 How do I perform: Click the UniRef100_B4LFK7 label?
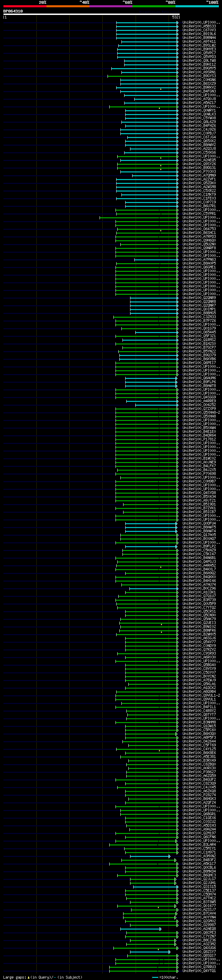point(199,466)
